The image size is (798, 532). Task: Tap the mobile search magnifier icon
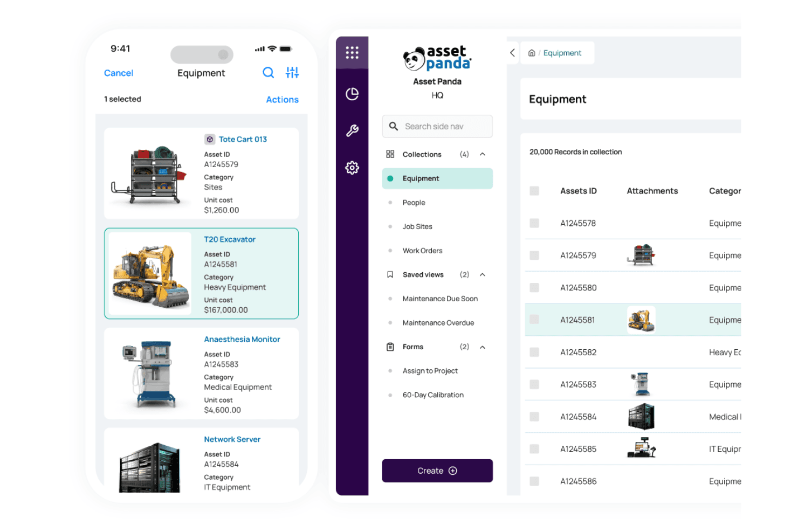(x=268, y=72)
